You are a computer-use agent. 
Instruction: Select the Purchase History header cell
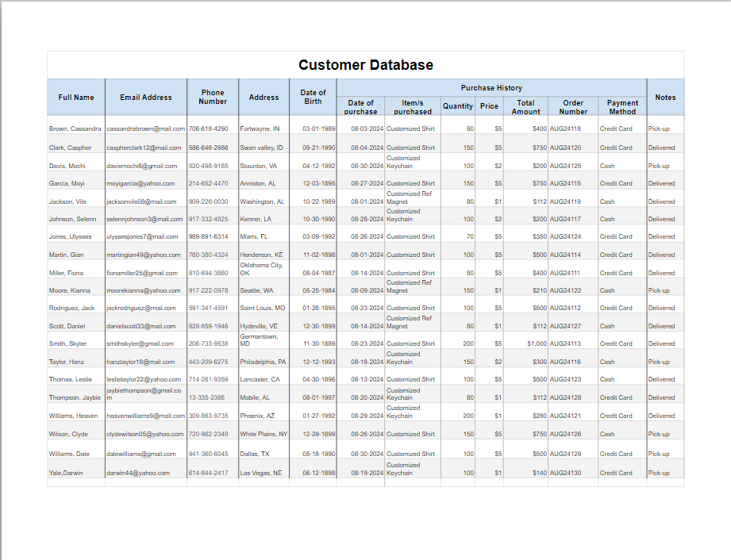tap(491, 88)
